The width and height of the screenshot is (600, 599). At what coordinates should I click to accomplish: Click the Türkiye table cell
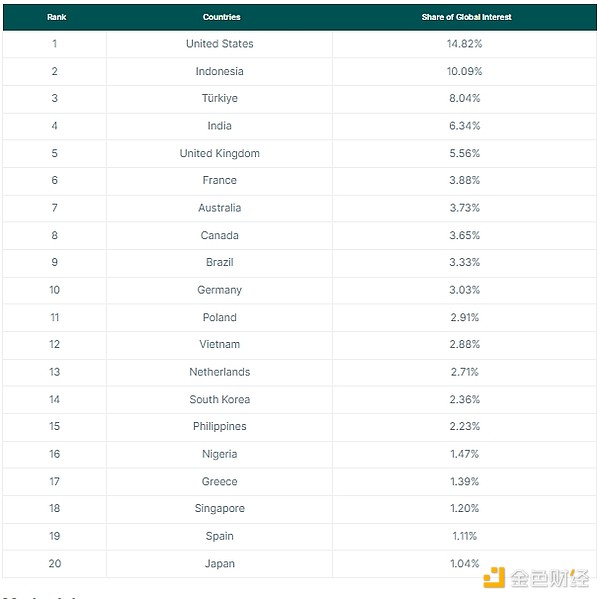pyautogui.click(x=220, y=99)
